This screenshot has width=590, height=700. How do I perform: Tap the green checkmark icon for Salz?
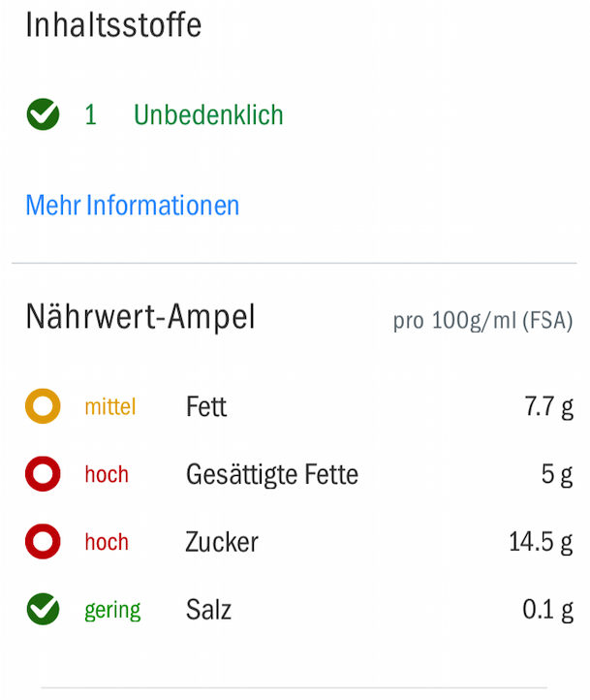tap(43, 609)
